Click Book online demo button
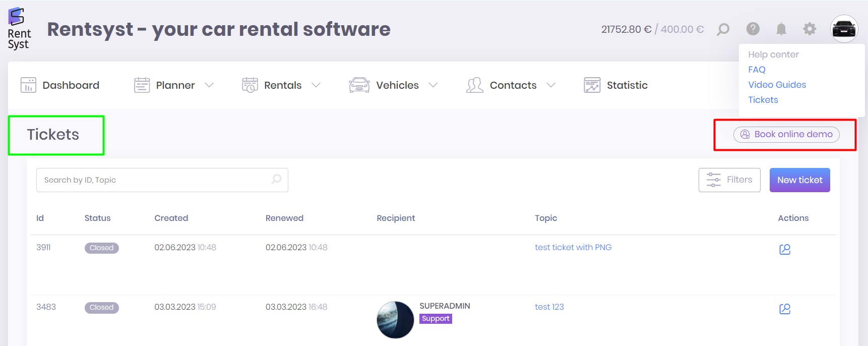Viewport: 868px width, 346px height. click(786, 135)
